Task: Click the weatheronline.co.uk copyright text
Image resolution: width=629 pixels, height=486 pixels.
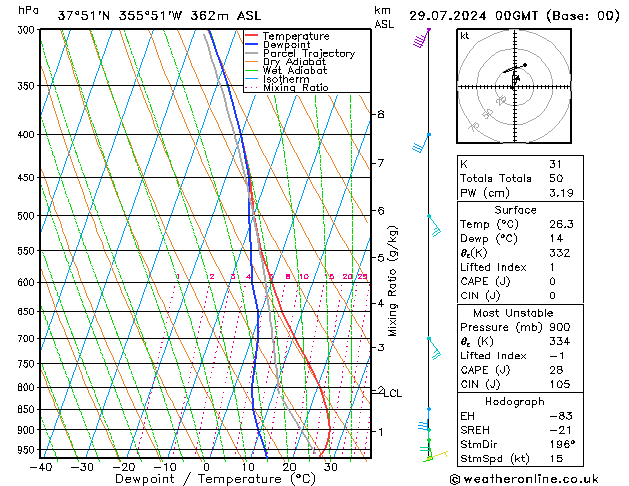Action: [x=524, y=479]
